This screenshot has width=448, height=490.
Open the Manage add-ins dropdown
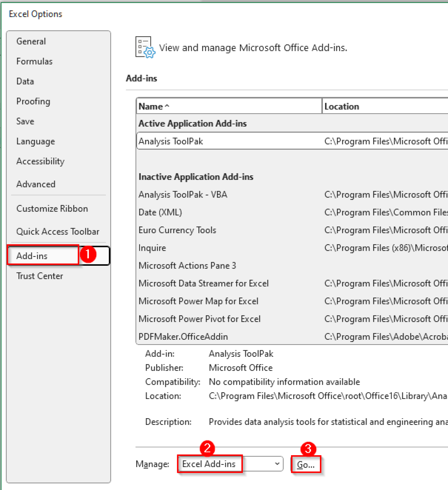click(276, 464)
